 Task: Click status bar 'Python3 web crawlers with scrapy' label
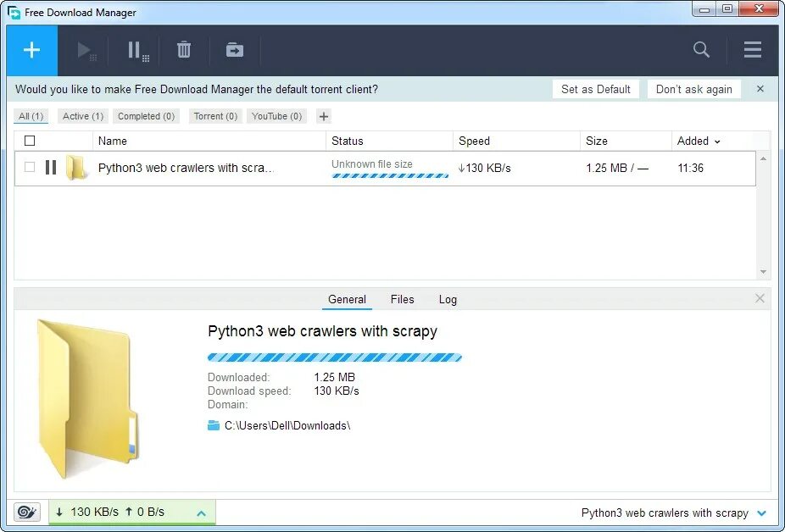point(665,513)
